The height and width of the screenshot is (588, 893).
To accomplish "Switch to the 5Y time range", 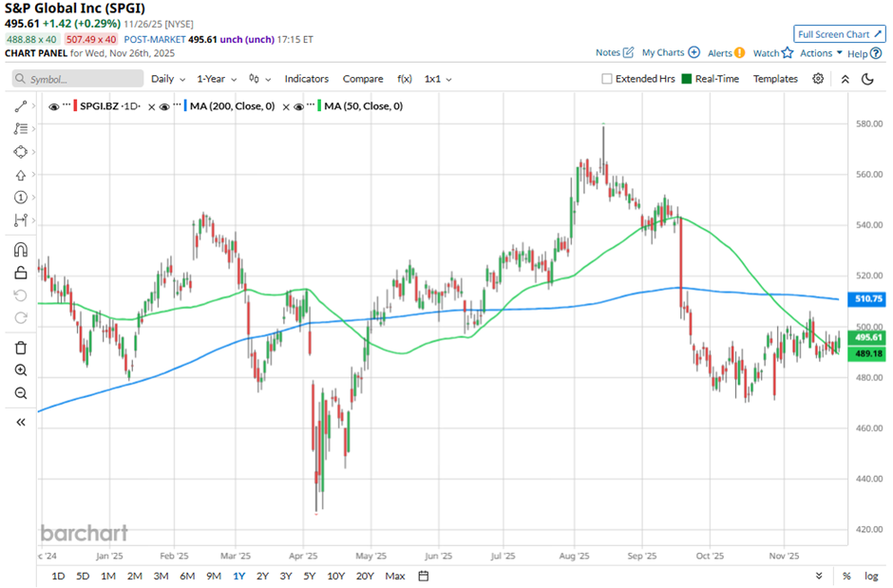I will [x=310, y=576].
